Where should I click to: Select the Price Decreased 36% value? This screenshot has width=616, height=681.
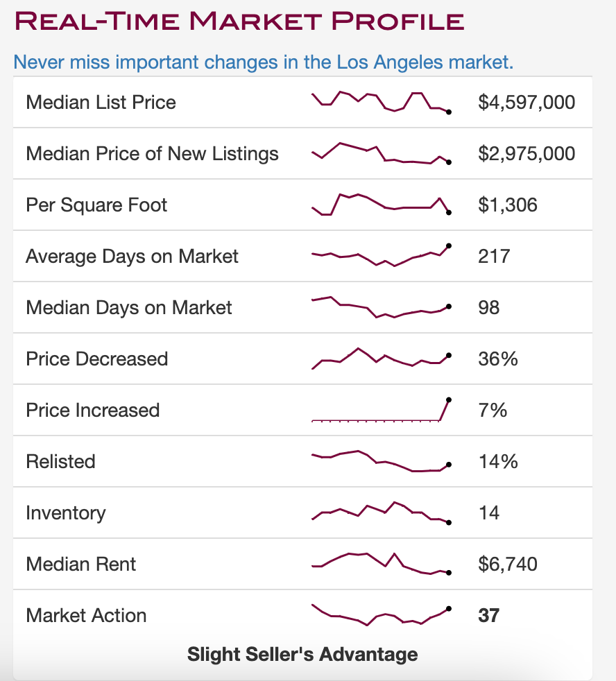pos(498,359)
